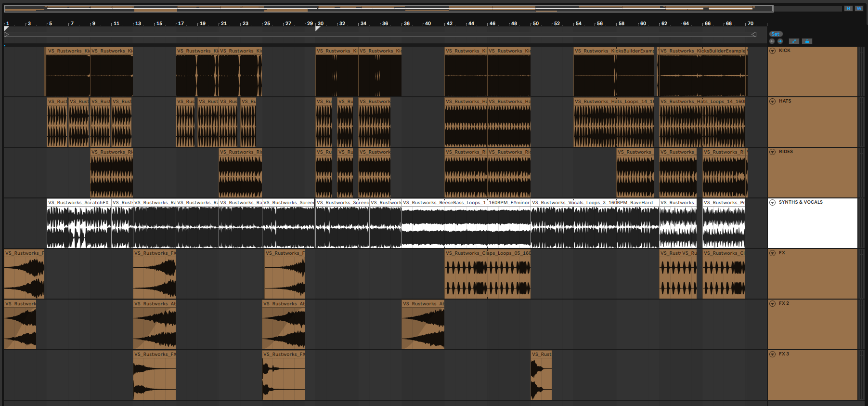This screenshot has height=406, width=868.
Task: Select the FX 2 track name
Action: [x=784, y=303]
